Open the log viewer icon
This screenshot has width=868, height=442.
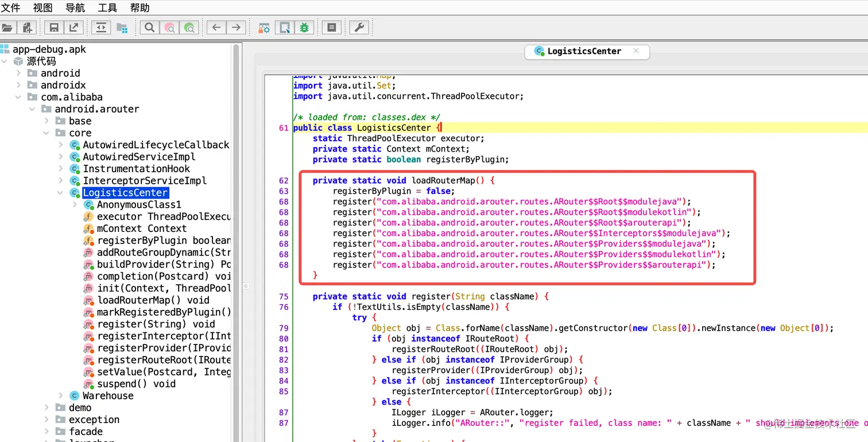point(331,27)
